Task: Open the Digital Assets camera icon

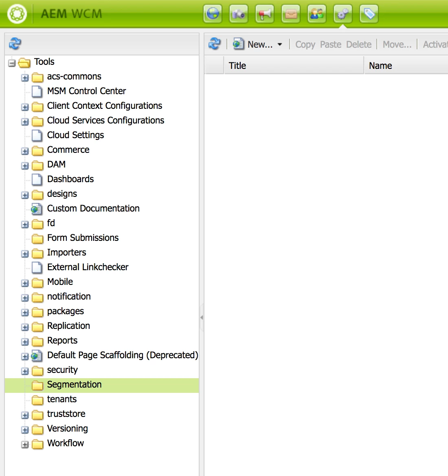Action: point(239,14)
